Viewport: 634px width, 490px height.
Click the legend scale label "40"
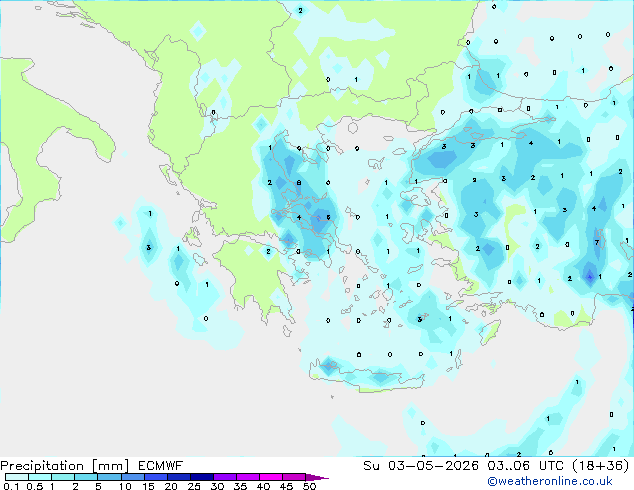[263, 486]
